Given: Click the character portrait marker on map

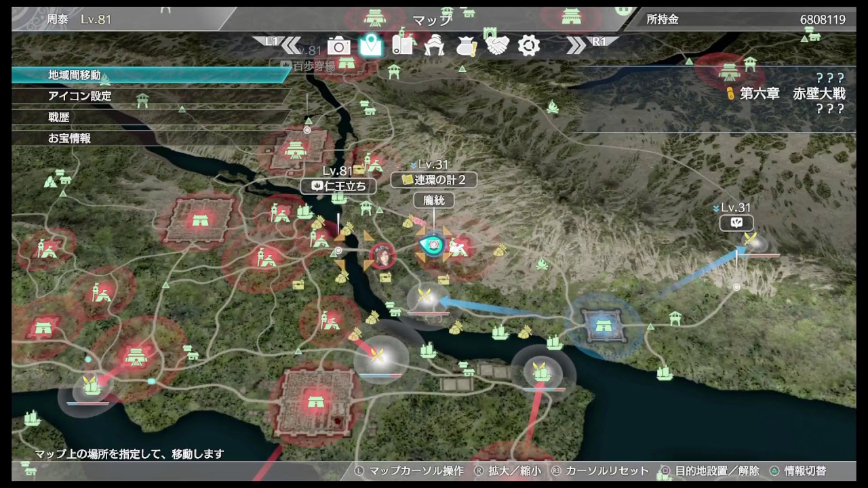Looking at the screenshot, I should click(x=382, y=256).
